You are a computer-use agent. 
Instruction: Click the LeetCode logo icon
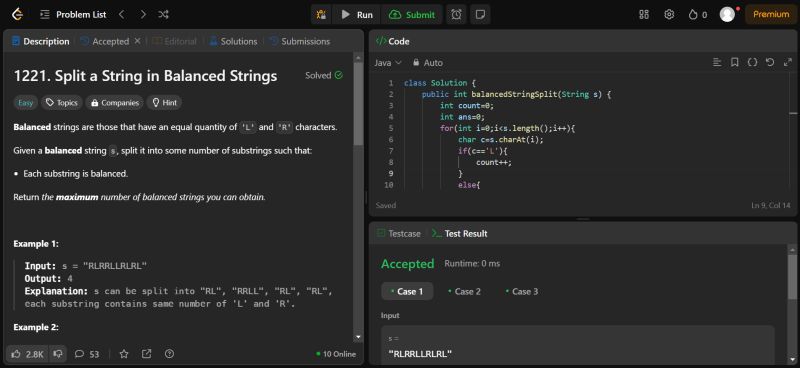click(x=18, y=14)
